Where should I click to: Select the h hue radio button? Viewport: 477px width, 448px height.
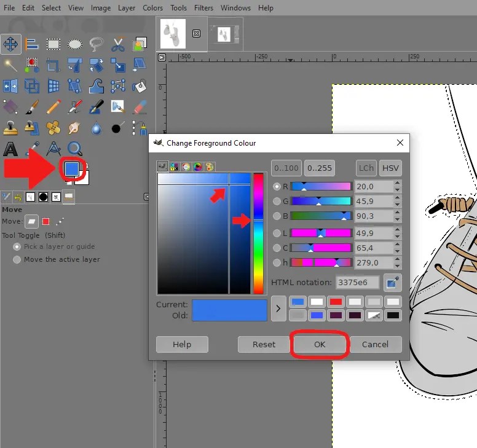[277, 262]
